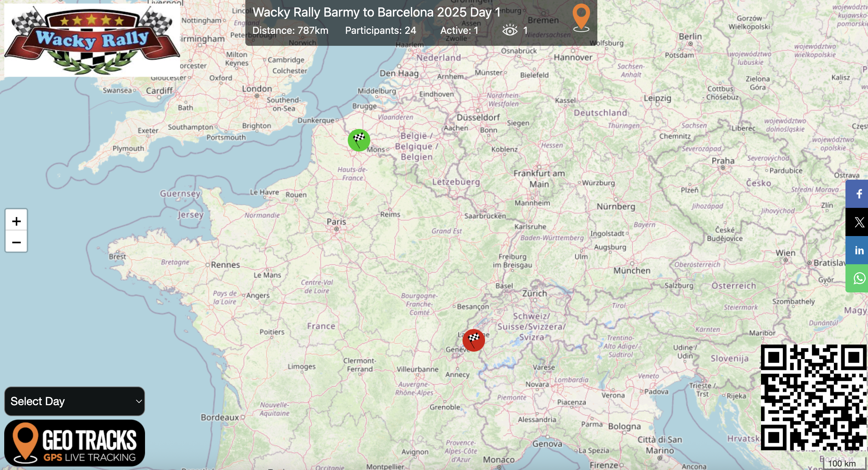Click the Active: 1 indicator
868x470 pixels.
point(459,31)
